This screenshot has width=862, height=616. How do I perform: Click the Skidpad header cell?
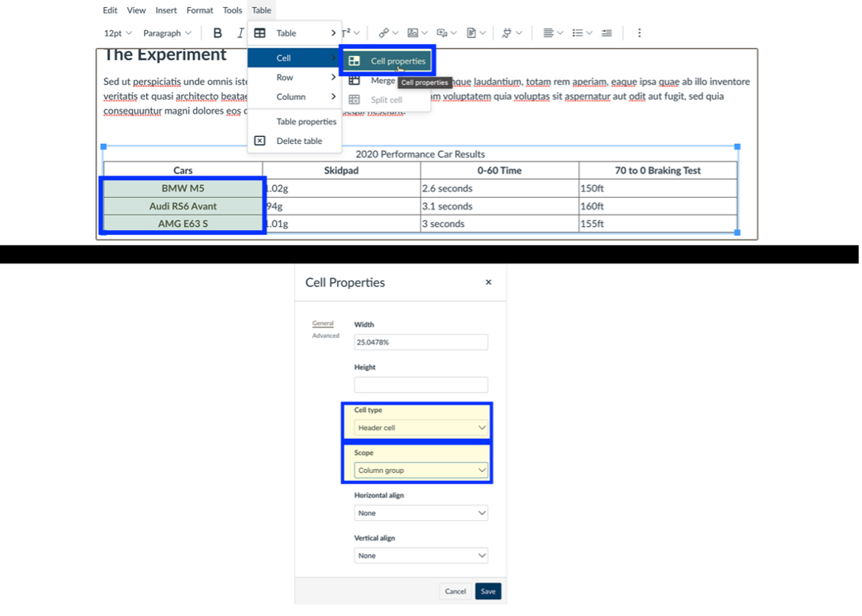click(342, 170)
